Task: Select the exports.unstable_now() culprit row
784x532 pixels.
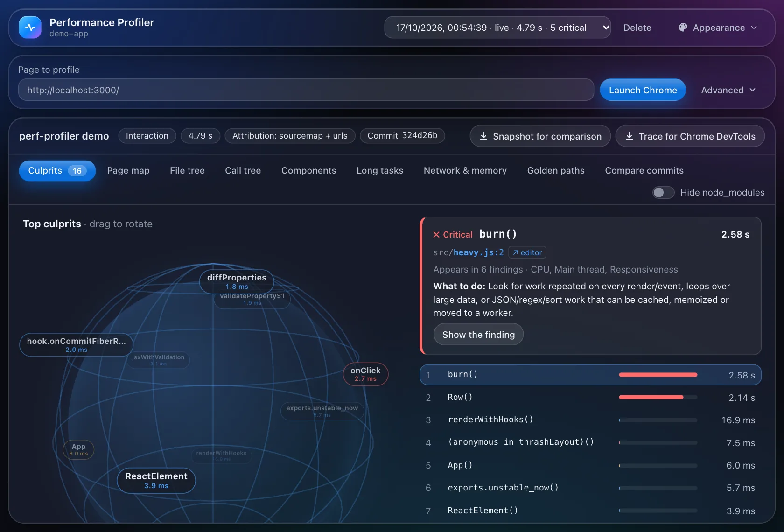Action: pyautogui.click(x=590, y=488)
